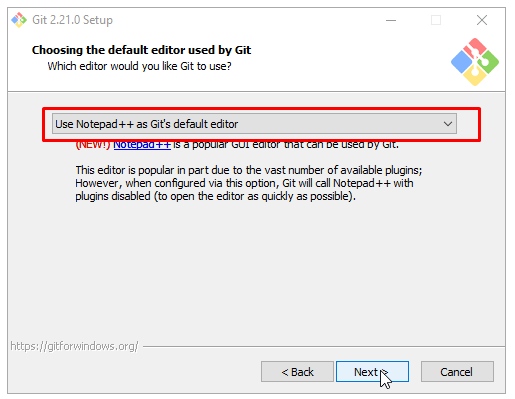Cancel the Git setup
The image size is (515, 399).
click(x=457, y=372)
